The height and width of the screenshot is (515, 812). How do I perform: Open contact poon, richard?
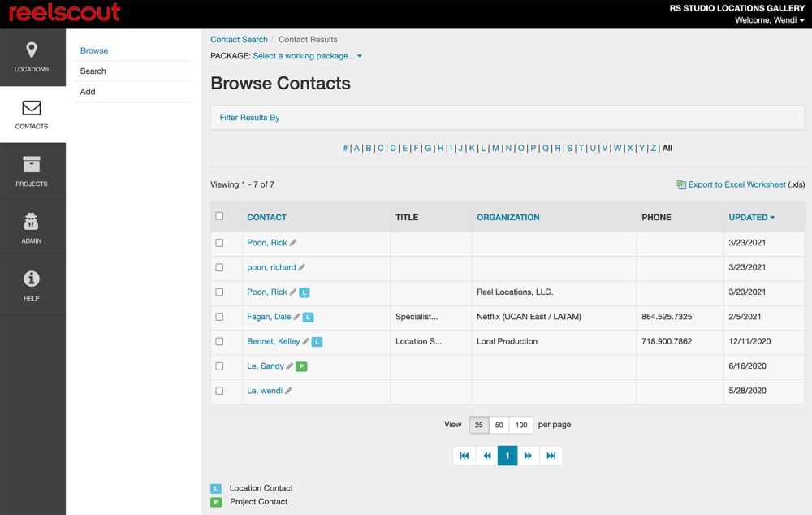click(x=271, y=267)
